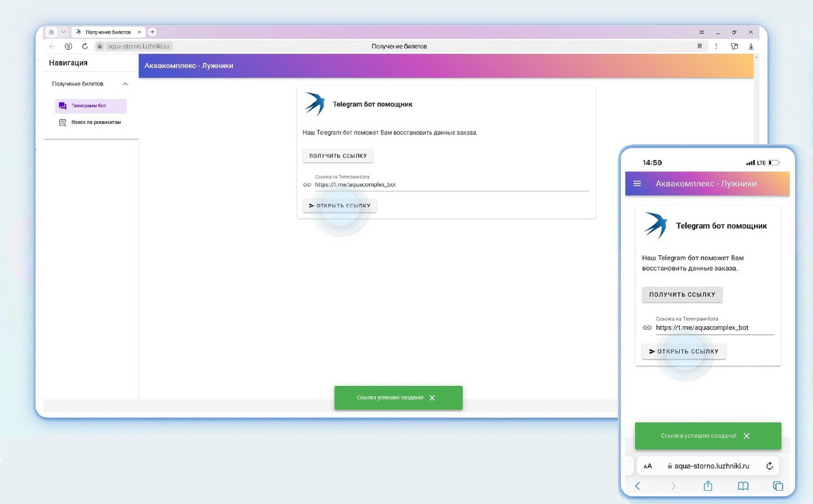Dismiss the desktop 'Ссылка успешно создана!' notification
The width and height of the screenshot is (813, 504).
432,398
